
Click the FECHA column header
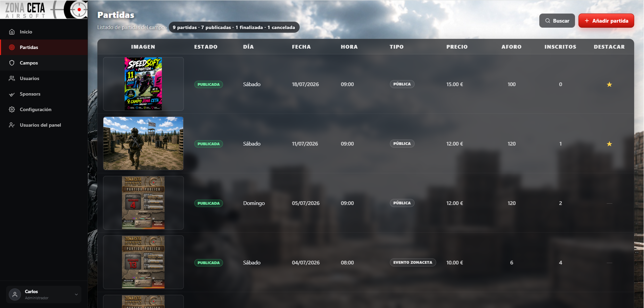[x=301, y=47]
